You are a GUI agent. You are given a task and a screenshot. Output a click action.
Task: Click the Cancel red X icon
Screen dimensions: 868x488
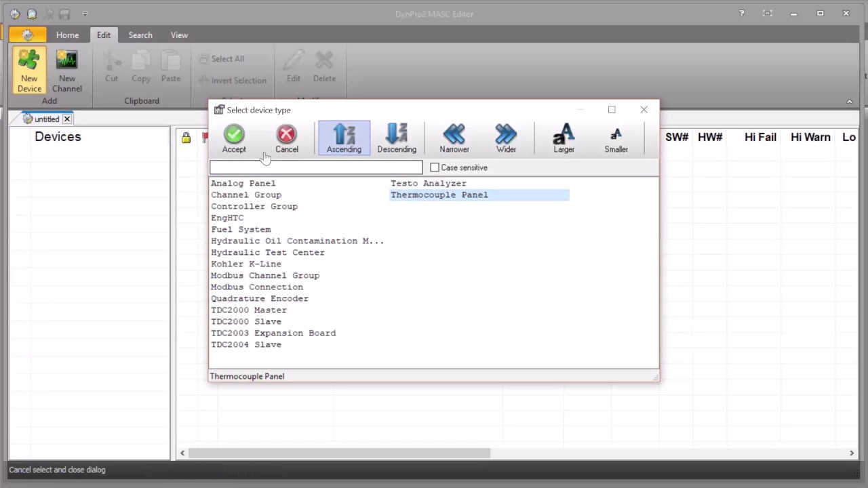[286, 134]
